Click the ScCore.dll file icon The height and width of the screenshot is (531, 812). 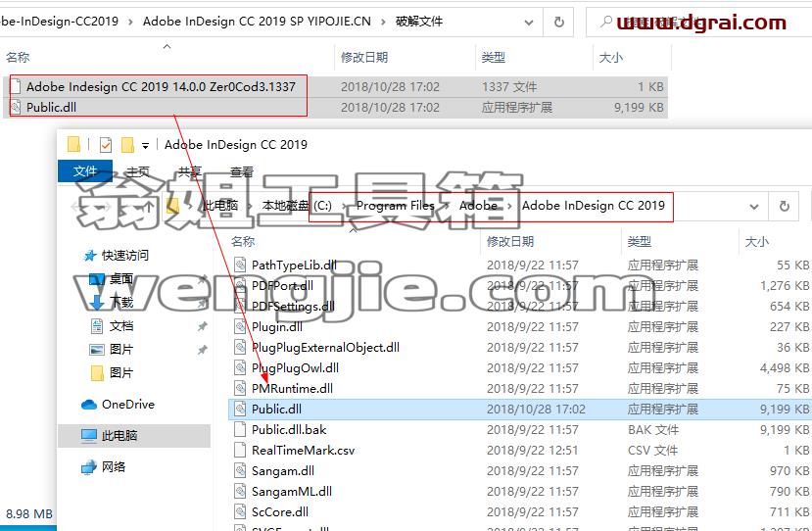click(x=240, y=511)
